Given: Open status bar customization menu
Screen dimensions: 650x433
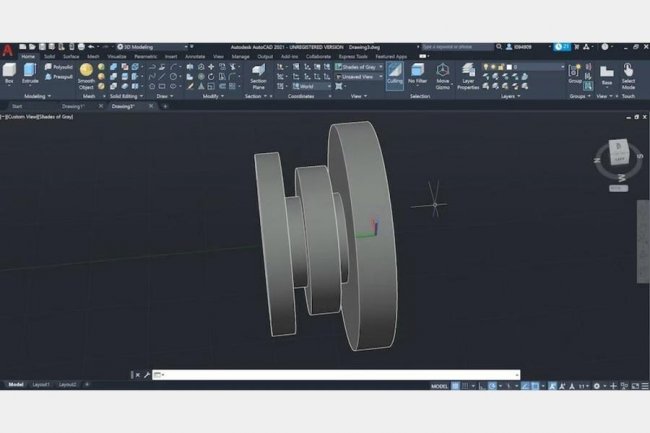Looking at the screenshot, I should point(645,386).
